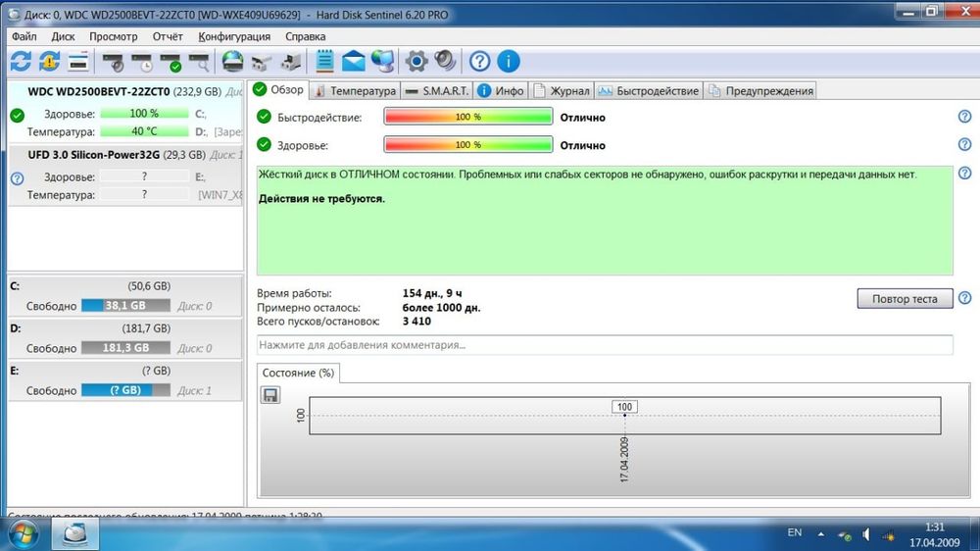Switch to the Журнал tab
Screen dimensions: 980x551
coord(562,90)
